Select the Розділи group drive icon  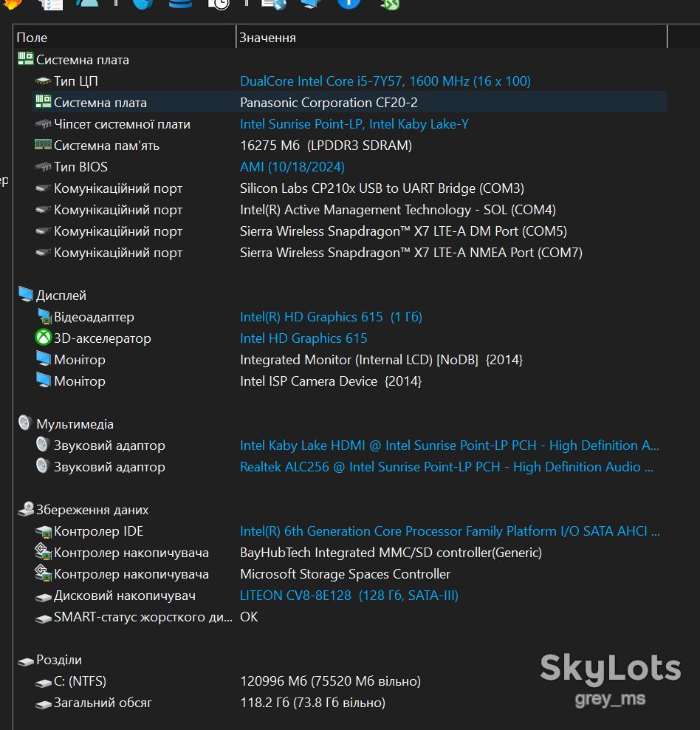tap(26, 661)
